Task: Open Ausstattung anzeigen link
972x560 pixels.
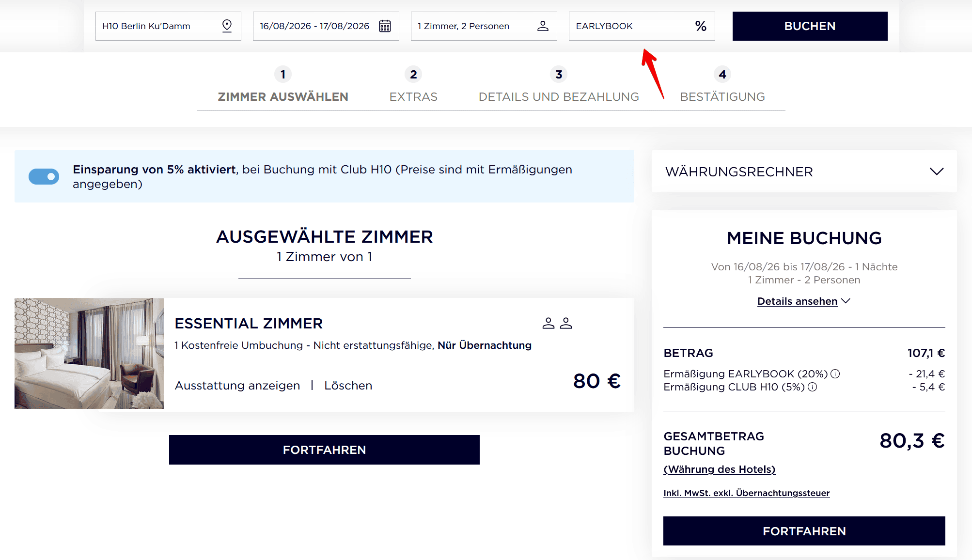Action: 237,385
